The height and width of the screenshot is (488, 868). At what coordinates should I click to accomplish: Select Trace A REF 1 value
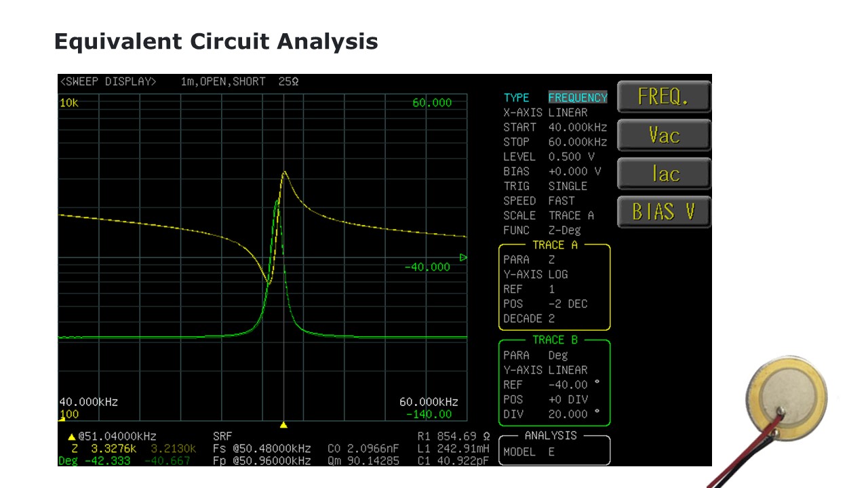(x=529, y=289)
